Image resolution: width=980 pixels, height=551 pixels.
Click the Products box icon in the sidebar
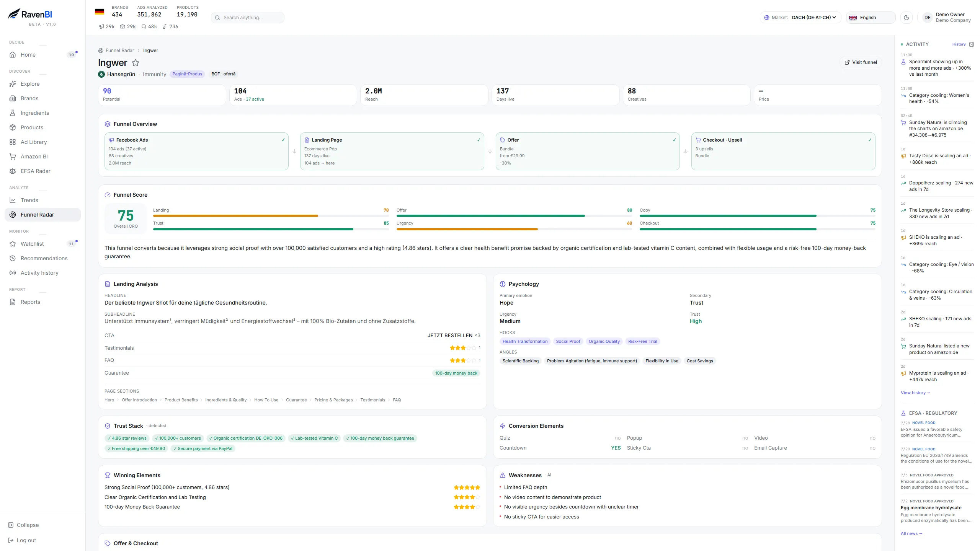(13, 127)
